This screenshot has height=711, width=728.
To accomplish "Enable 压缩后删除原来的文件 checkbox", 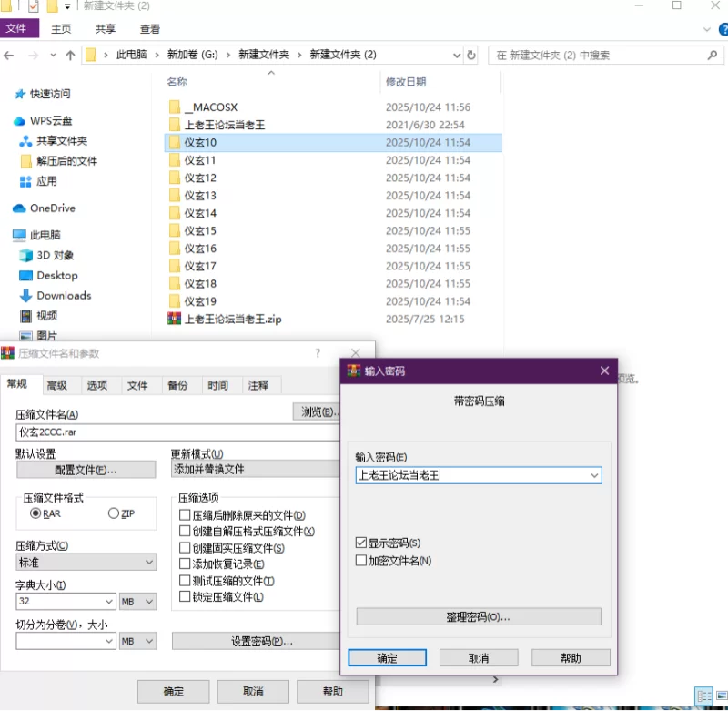I will [x=185, y=515].
